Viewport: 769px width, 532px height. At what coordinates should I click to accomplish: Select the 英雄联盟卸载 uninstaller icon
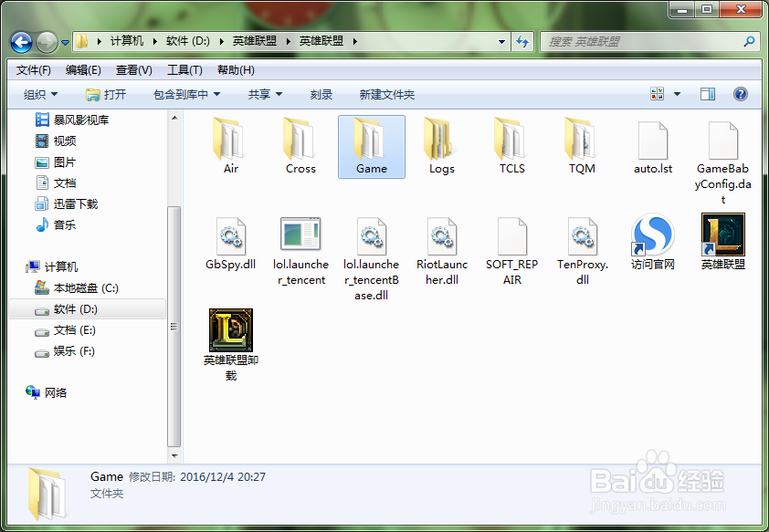(230, 330)
